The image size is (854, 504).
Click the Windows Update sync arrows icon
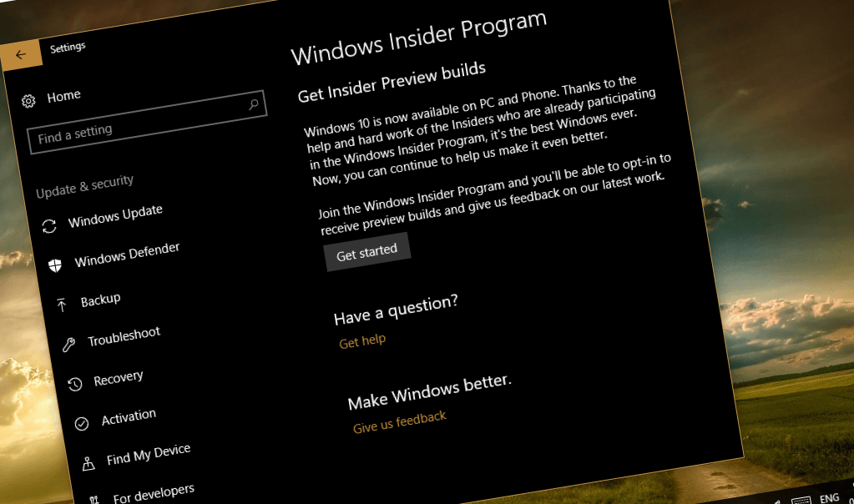point(49,226)
